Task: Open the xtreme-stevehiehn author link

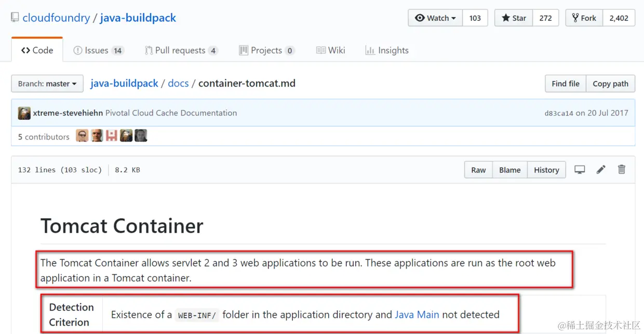Action: click(x=68, y=113)
